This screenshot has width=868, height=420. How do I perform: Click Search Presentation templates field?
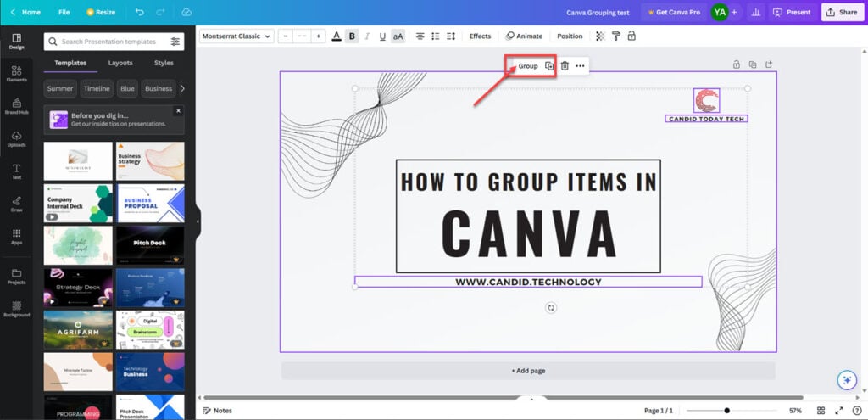pyautogui.click(x=108, y=42)
